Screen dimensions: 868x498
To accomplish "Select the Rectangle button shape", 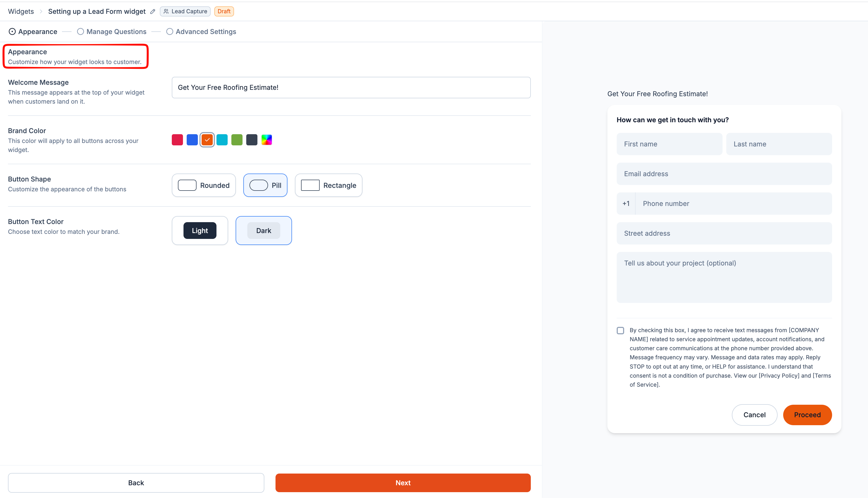I will click(x=329, y=185).
